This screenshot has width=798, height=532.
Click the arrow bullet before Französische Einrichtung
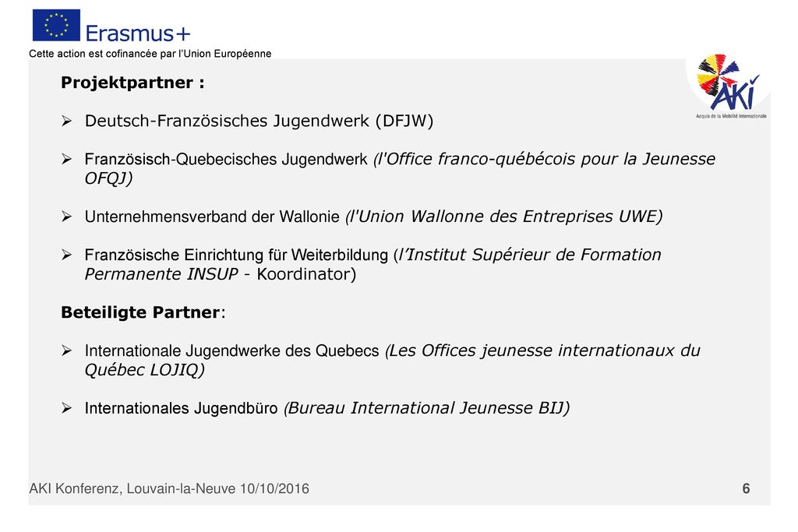tap(67, 255)
